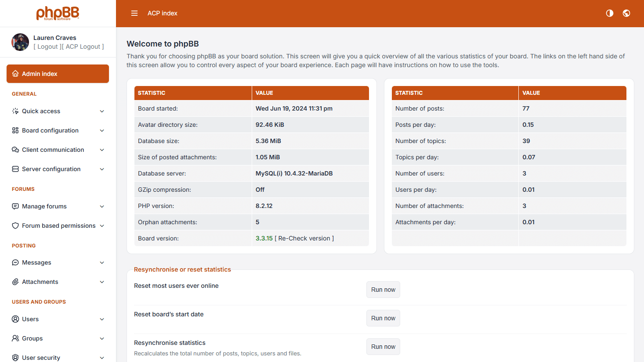The height and width of the screenshot is (362, 644).
Task: Click the phpBB logo
Action: (58, 13)
